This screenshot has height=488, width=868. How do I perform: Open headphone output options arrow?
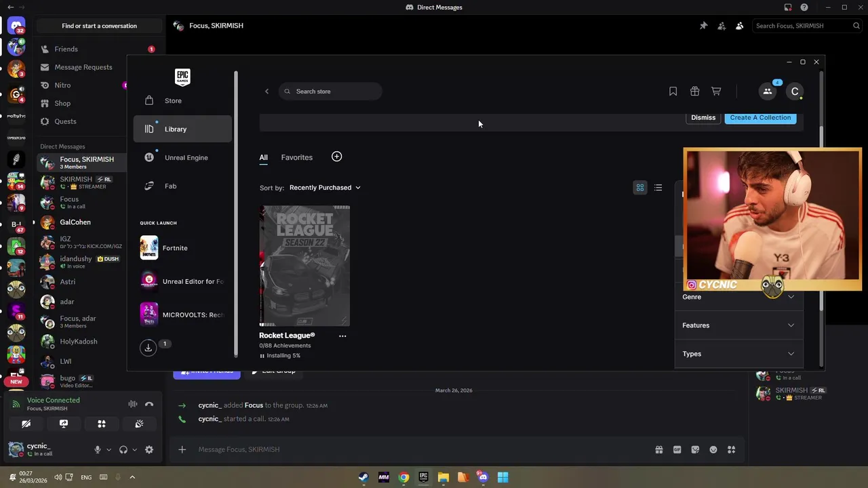coord(134,449)
